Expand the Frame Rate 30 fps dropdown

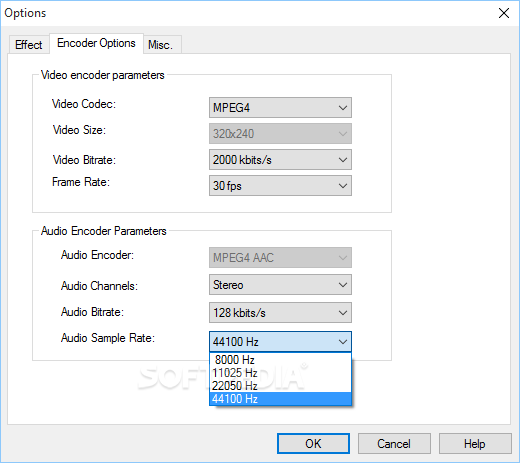pos(280,186)
